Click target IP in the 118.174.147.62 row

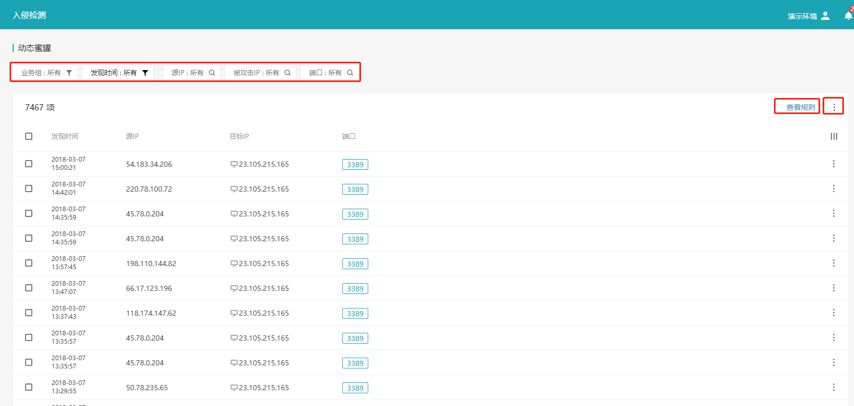[x=263, y=314]
